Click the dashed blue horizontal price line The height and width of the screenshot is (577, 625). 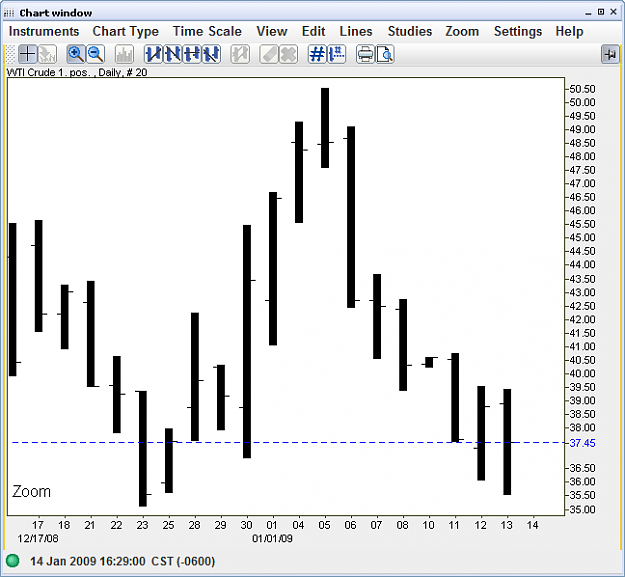[x=287, y=442]
